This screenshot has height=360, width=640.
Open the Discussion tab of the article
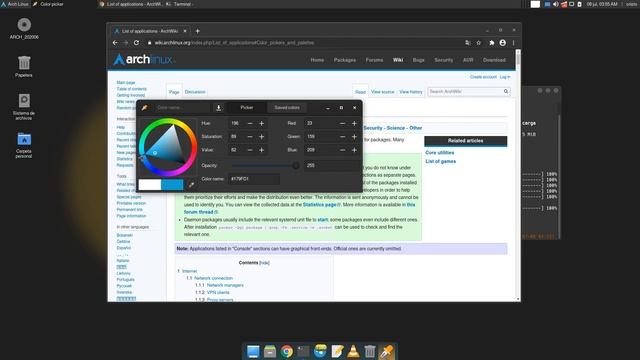pos(195,92)
